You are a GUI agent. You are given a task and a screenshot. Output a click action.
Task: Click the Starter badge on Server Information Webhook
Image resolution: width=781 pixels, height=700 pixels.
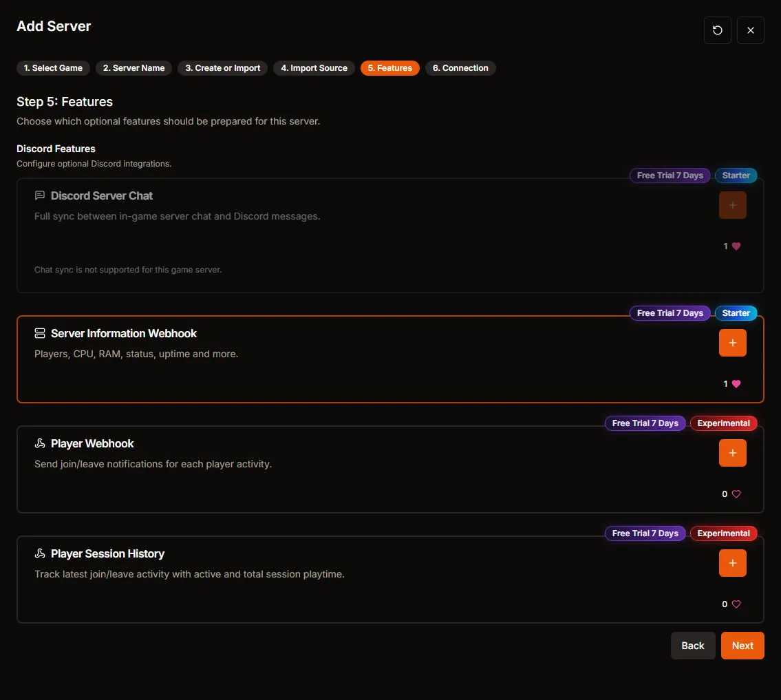pos(736,313)
